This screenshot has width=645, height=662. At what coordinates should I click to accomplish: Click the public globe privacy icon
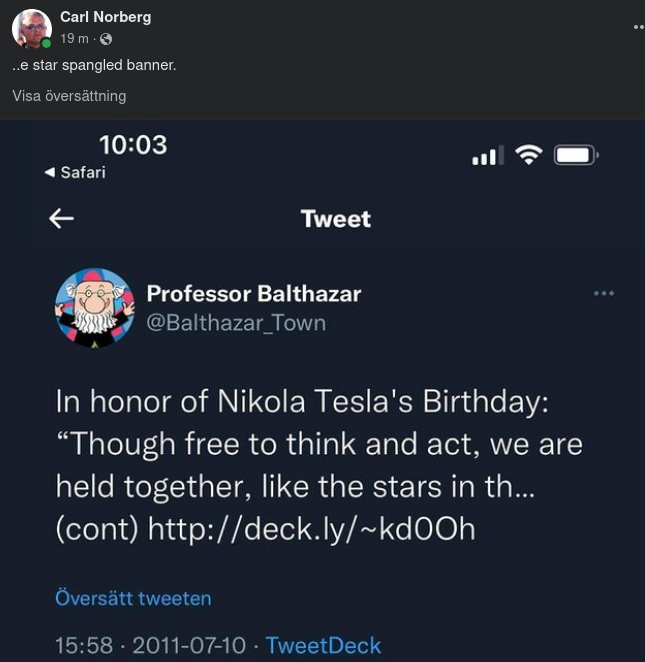[x=106, y=39]
